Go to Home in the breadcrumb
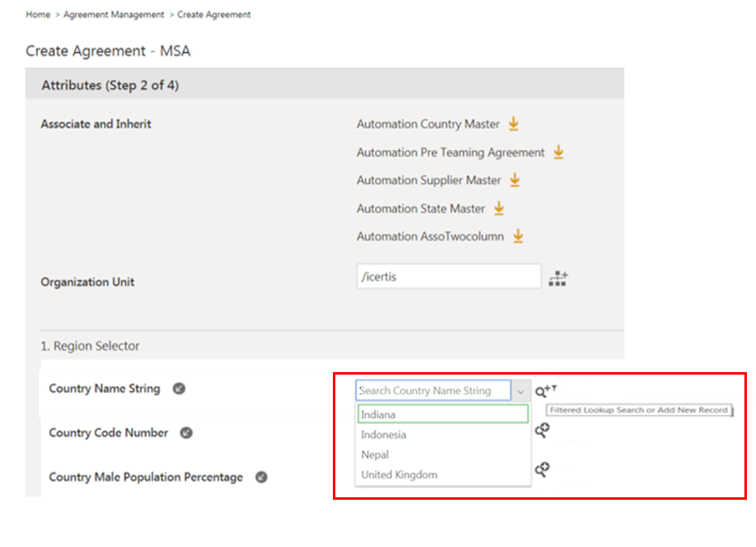This screenshot has height=547, width=756. 38,15
